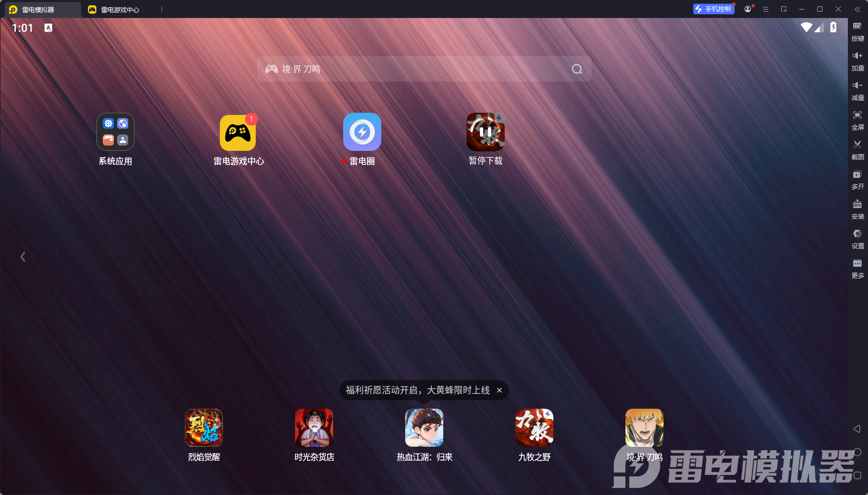Resume the 暂停下载 game download
The width and height of the screenshot is (868, 495).
(486, 132)
